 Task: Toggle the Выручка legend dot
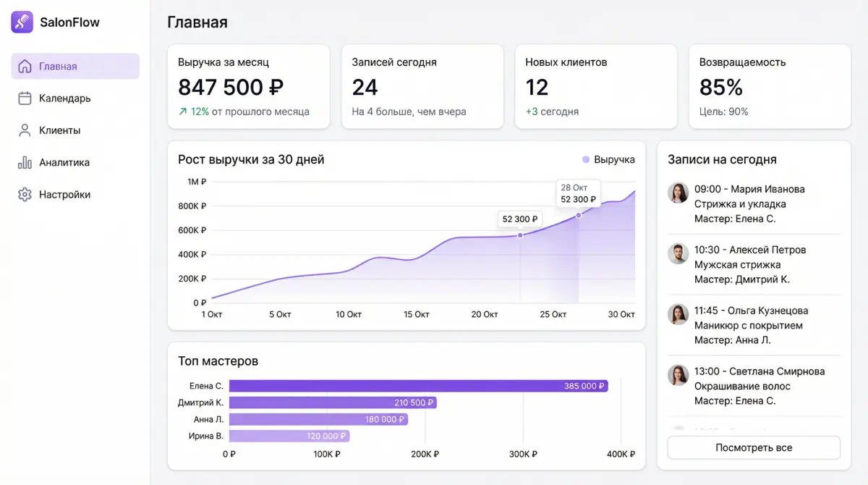[x=586, y=159]
